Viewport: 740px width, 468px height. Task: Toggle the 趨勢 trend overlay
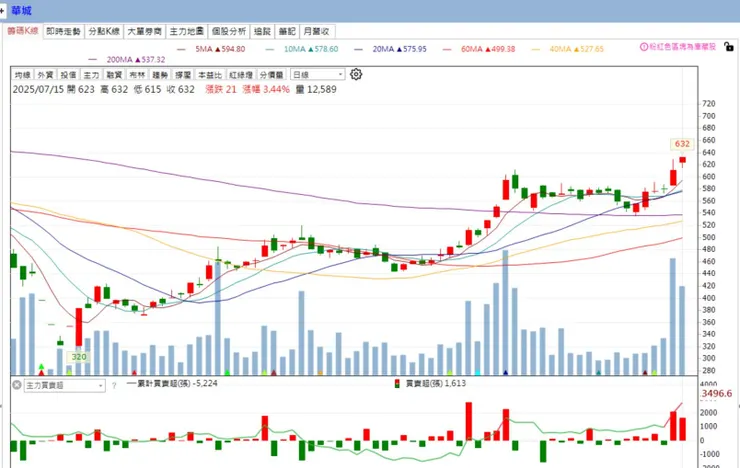click(x=160, y=75)
